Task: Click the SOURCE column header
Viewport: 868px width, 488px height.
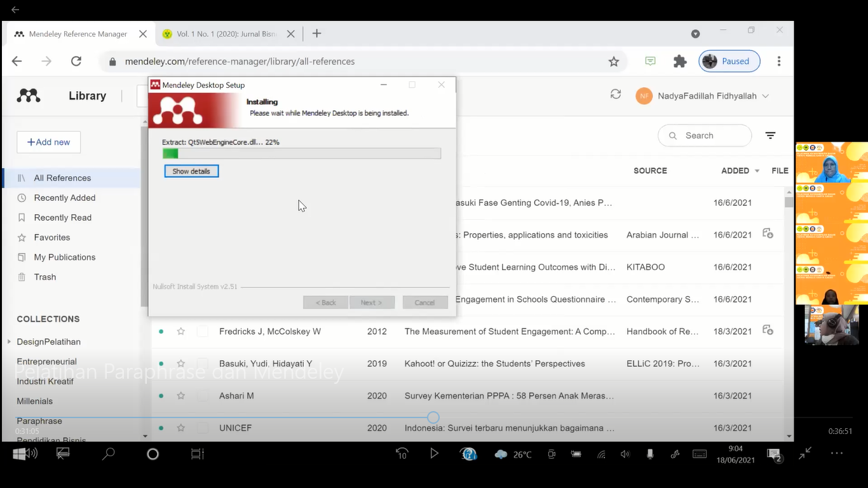Action: (650, 171)
